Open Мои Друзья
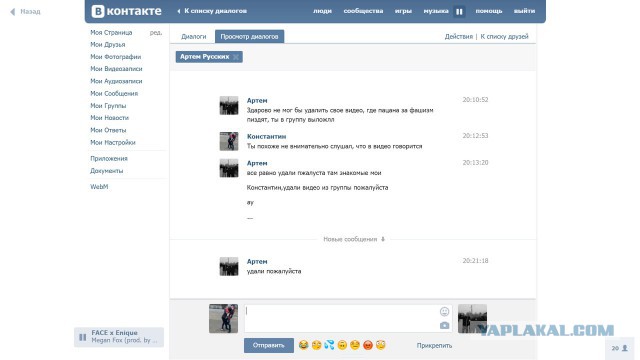Screen dimensions: 640x360 coord(108,44)
